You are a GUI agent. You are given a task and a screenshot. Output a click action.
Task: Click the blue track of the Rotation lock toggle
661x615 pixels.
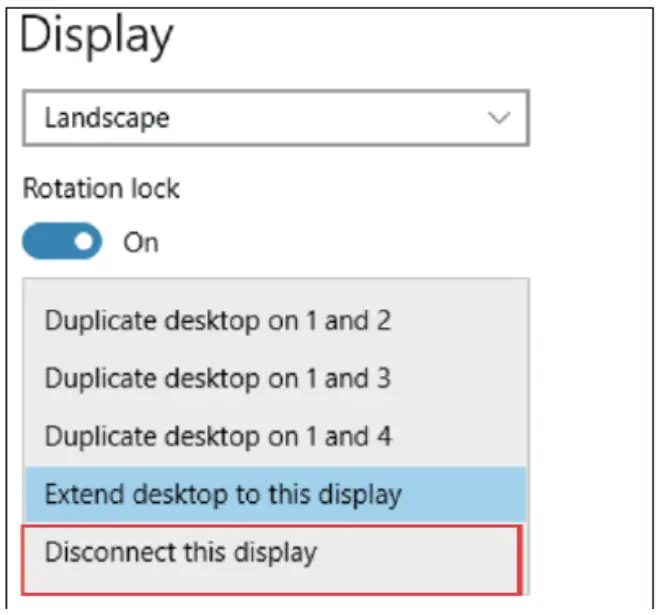point(47,241)
